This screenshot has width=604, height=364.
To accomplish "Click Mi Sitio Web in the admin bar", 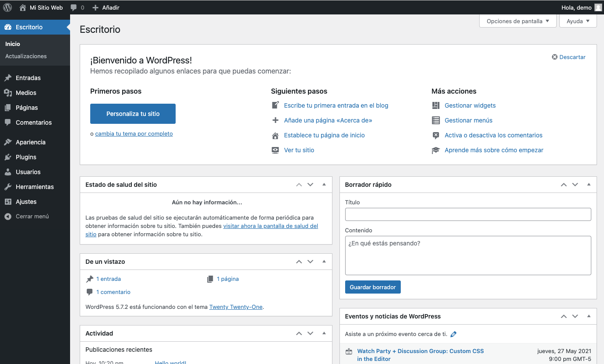I will tap(45, 7).
